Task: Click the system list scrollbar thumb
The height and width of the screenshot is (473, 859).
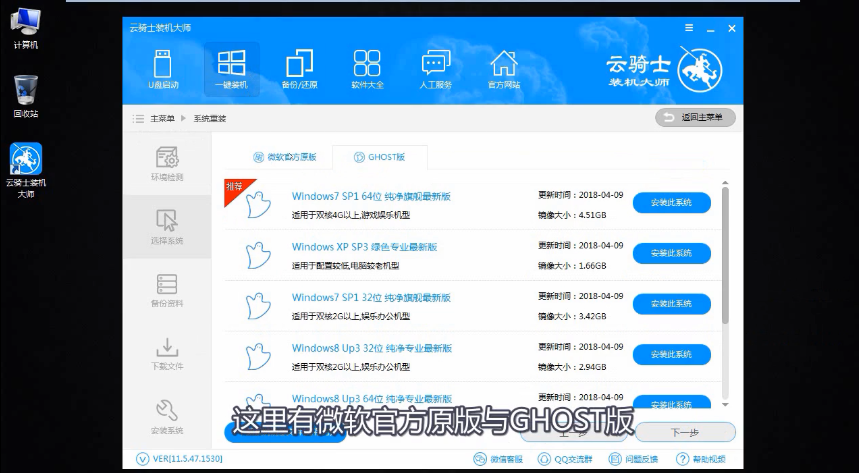Action: tap(725, 255)
